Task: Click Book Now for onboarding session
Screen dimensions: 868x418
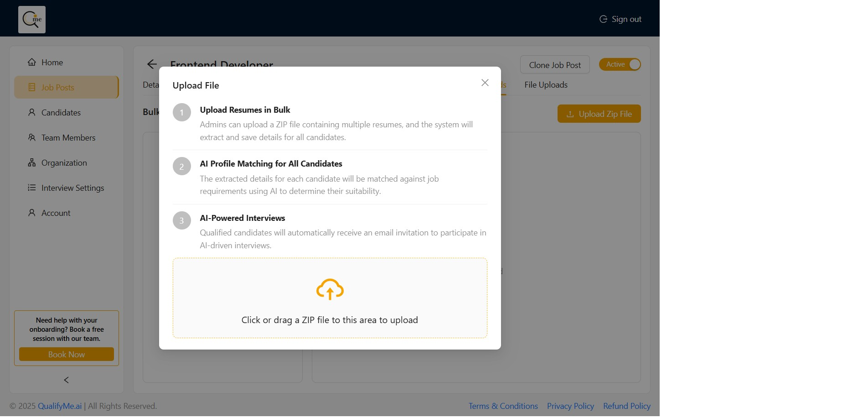Action: [x=67, y=355]
